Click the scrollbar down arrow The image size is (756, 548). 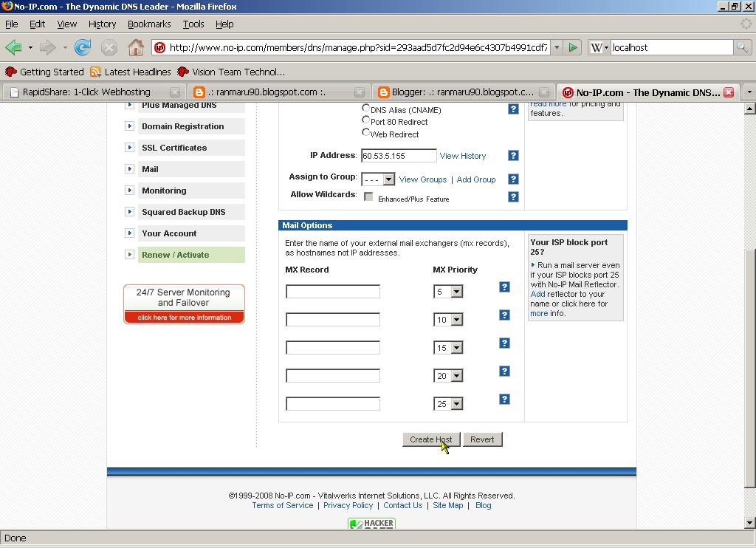(x=749, y=522)
